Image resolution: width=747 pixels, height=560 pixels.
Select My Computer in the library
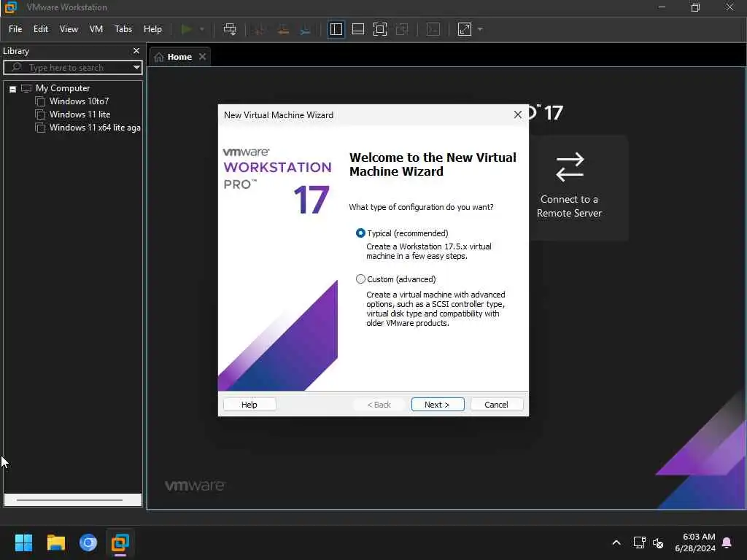63,88
